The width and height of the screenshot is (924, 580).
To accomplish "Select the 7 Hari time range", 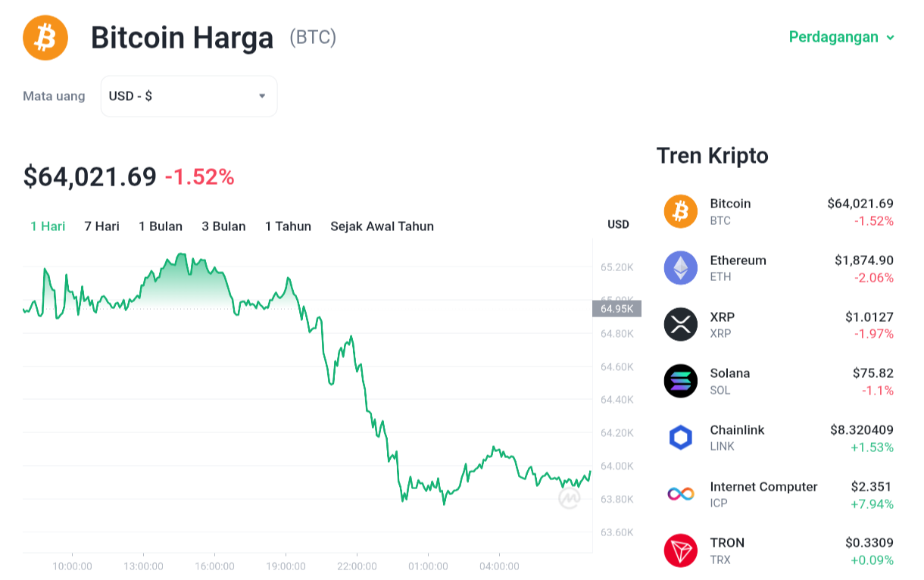I will [x=101, y=226].
